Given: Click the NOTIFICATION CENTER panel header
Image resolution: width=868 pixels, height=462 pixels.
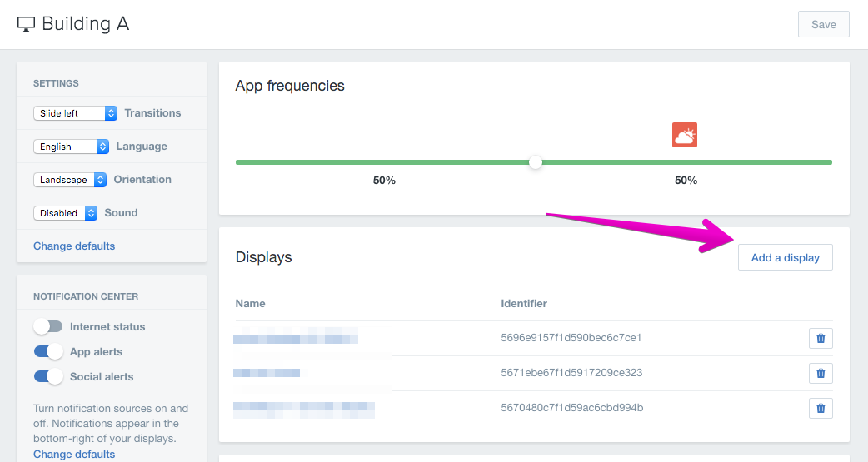Looking at the screenshot, I should coord(86,296).
